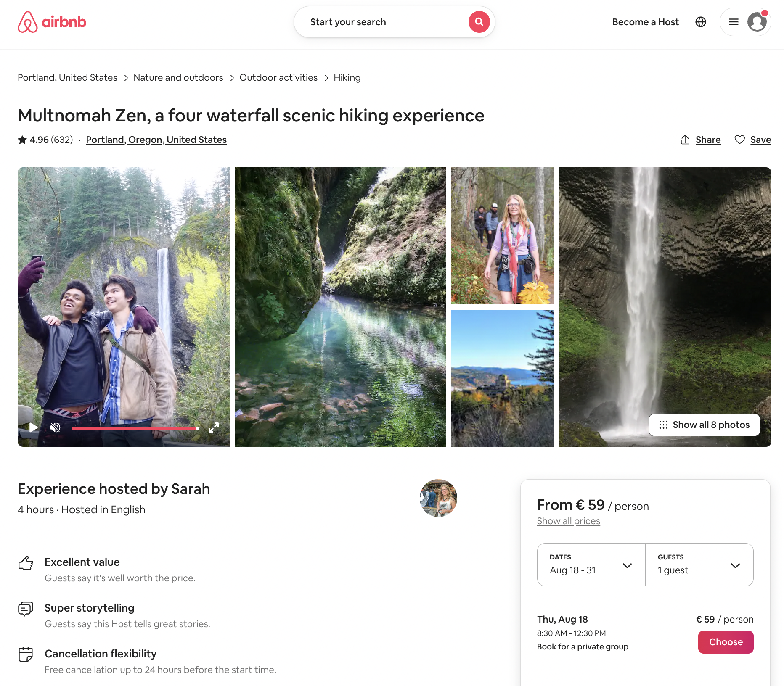Click Show all 8 photos button
The width and height of the screenshot is (784, 686).
tap(704, 425)
